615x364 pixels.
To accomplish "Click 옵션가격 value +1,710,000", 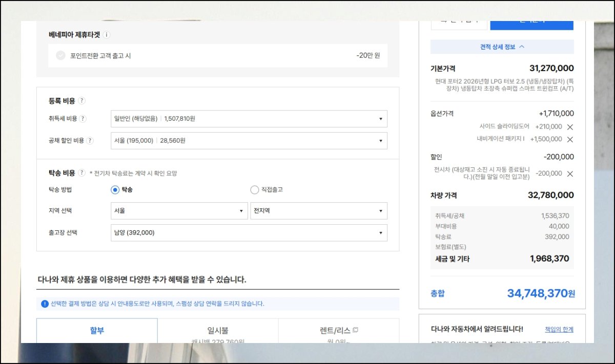I will (x=557, y=114).
